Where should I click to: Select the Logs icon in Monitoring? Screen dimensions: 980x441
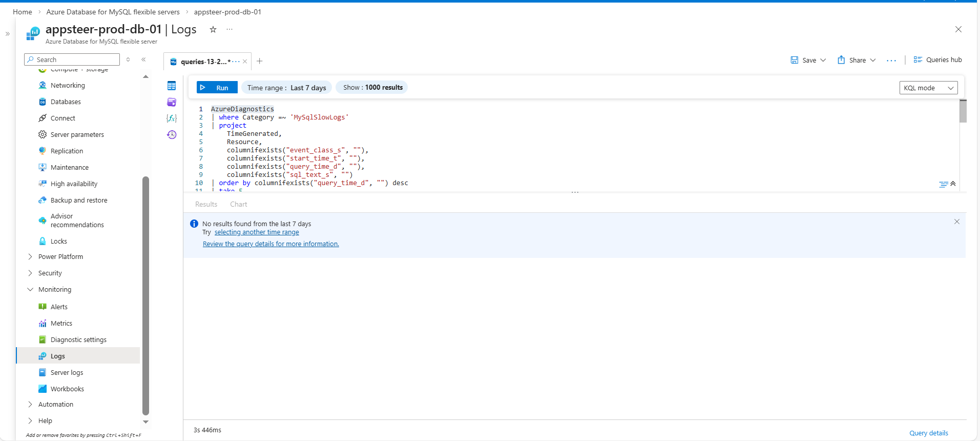pos(43,356)
